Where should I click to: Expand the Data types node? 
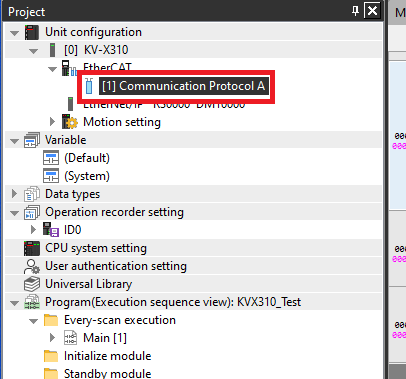[14, 194]
